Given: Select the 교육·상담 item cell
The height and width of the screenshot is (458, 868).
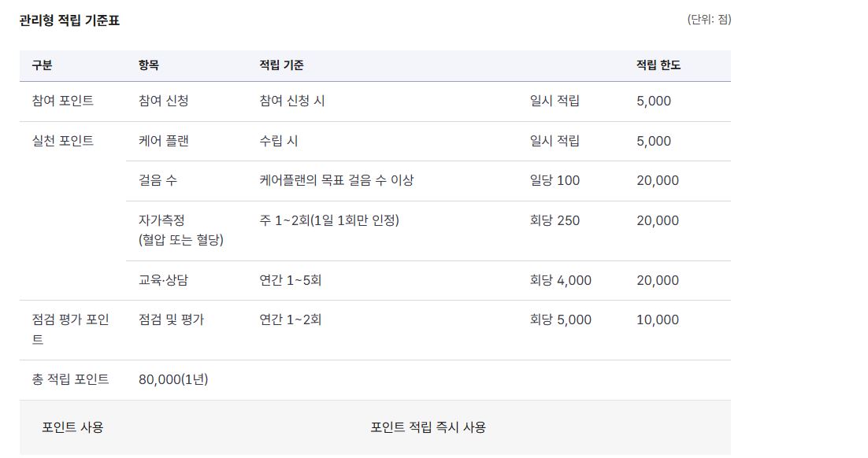Looking at the screenshot, I should [163, 280].
